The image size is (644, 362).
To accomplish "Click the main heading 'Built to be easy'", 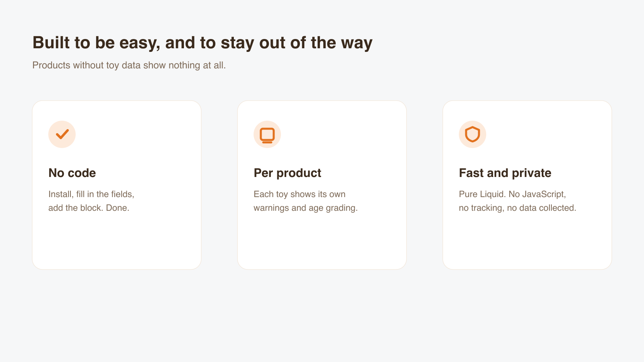I will coord(202,43).
